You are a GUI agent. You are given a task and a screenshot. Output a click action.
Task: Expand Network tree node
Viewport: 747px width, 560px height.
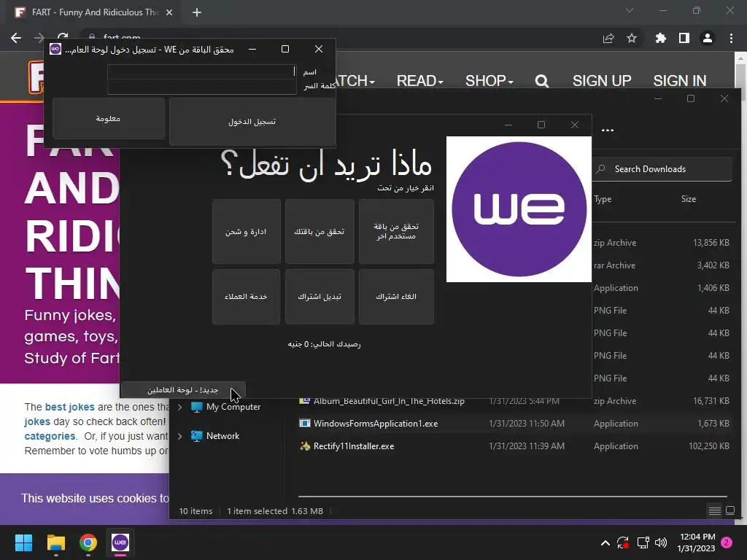tap(179, 436)
